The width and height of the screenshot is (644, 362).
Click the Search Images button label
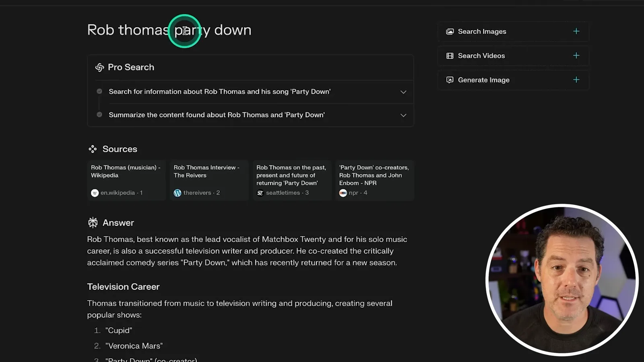(x=482, y=31)
